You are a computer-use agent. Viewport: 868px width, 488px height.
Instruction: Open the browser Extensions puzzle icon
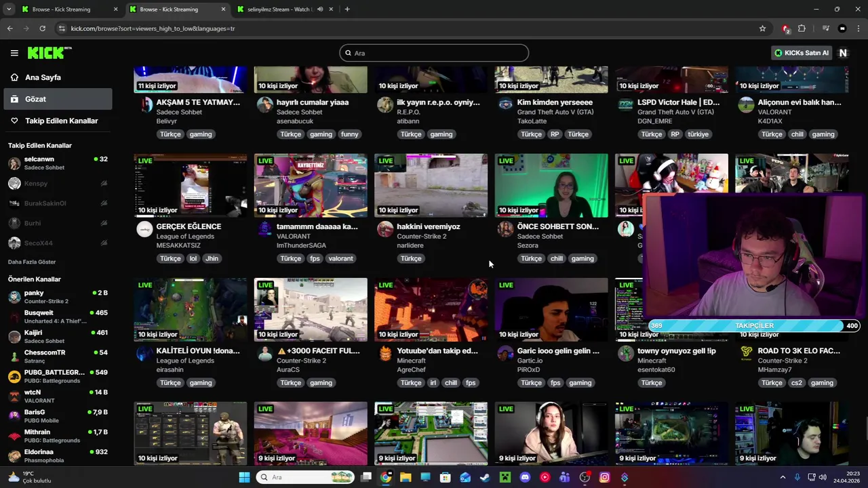(802, 28)
